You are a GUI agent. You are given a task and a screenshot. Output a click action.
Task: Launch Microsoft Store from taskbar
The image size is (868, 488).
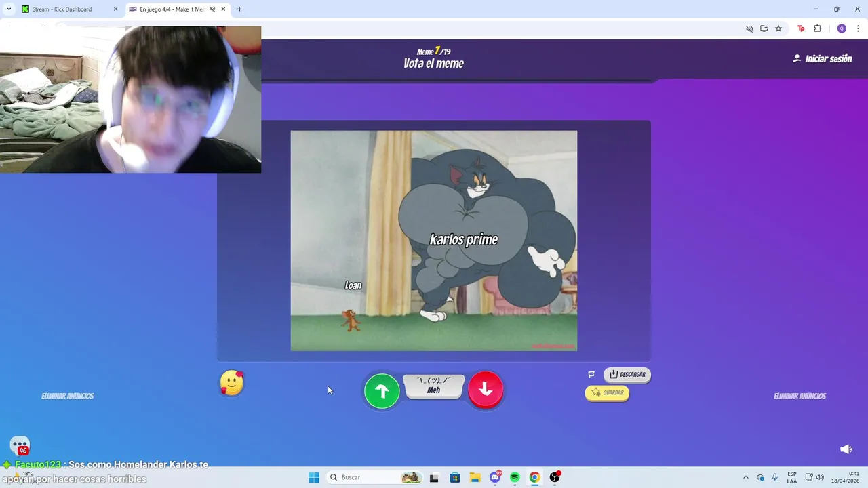[x=454, y=477]
